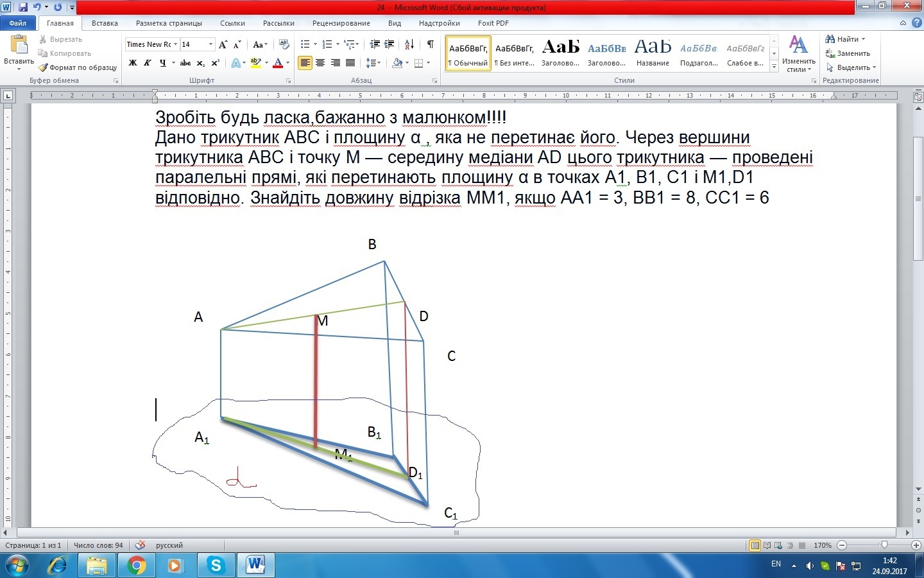Image resolution: width=924 pixels, height=578 pixels.
Task: Switch to the Вставка ribbon tab
Action: 105,23
